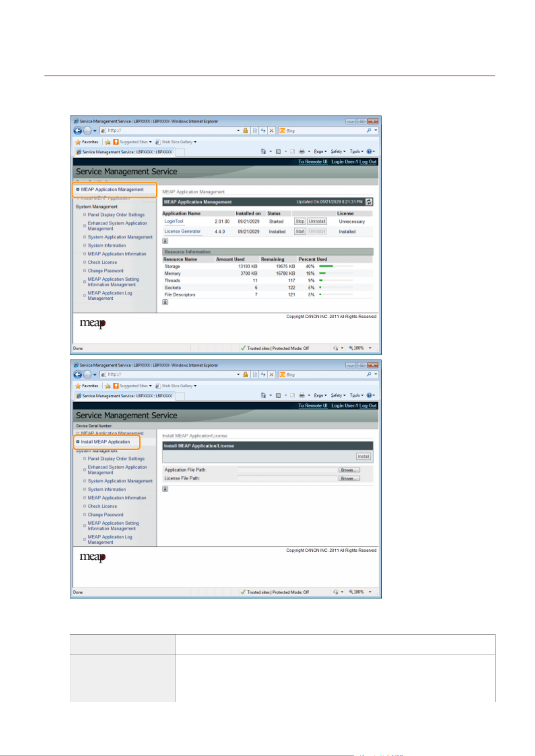Open MEAP Application Management in top window sidebar

coord(112,189)
